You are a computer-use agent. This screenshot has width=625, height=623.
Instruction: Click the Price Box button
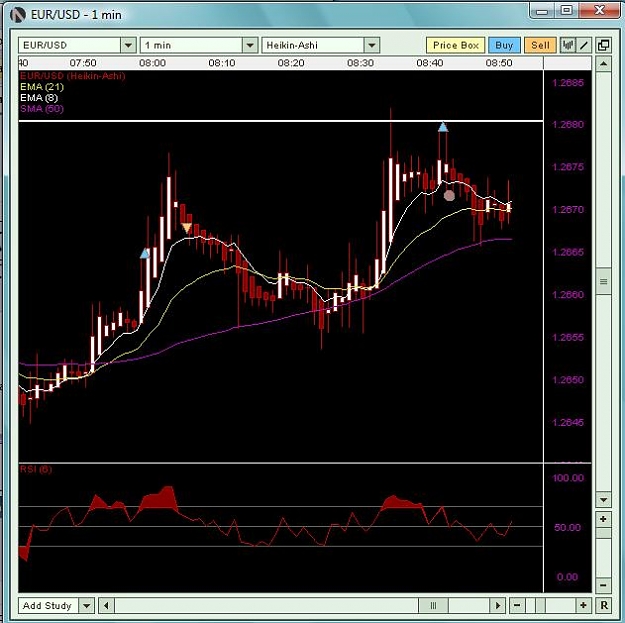pyautogui.click(x=456, y=45)
